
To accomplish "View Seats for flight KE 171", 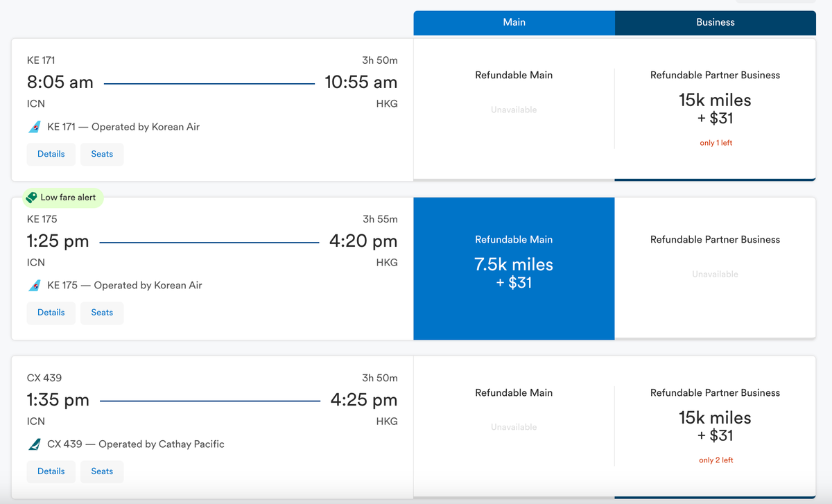I will click(x=102, y=154).
